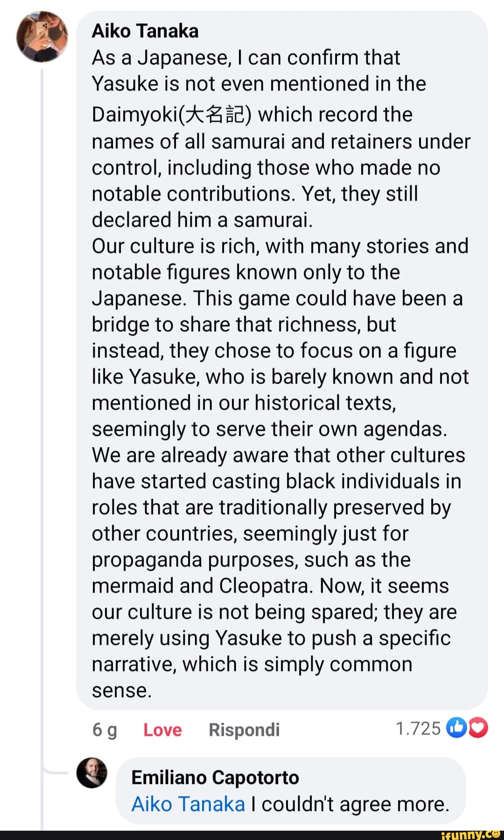This screenshot has height=840, width=504.
Task: Open Aiko Tanaka's profile from comment author name
Action: point(145,31)
